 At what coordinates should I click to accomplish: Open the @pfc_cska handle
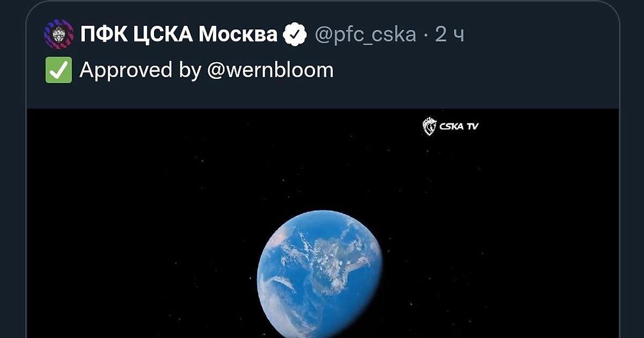pos(365,35)
